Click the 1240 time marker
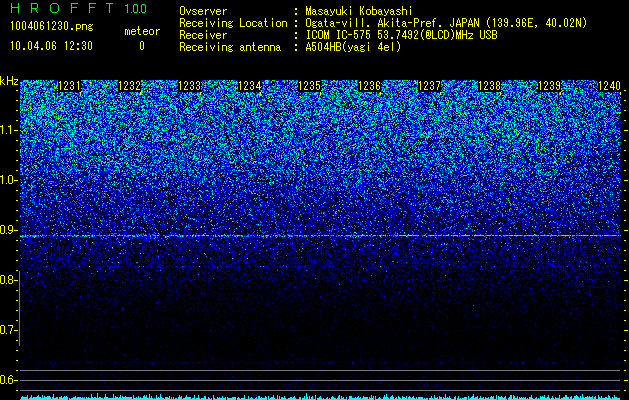The image size is (629, 400). pyautogui.click(x=609, y=86)
